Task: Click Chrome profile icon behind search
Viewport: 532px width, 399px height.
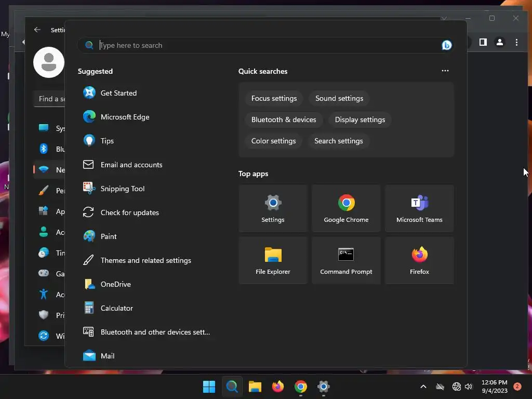Action: coord(500,42)
